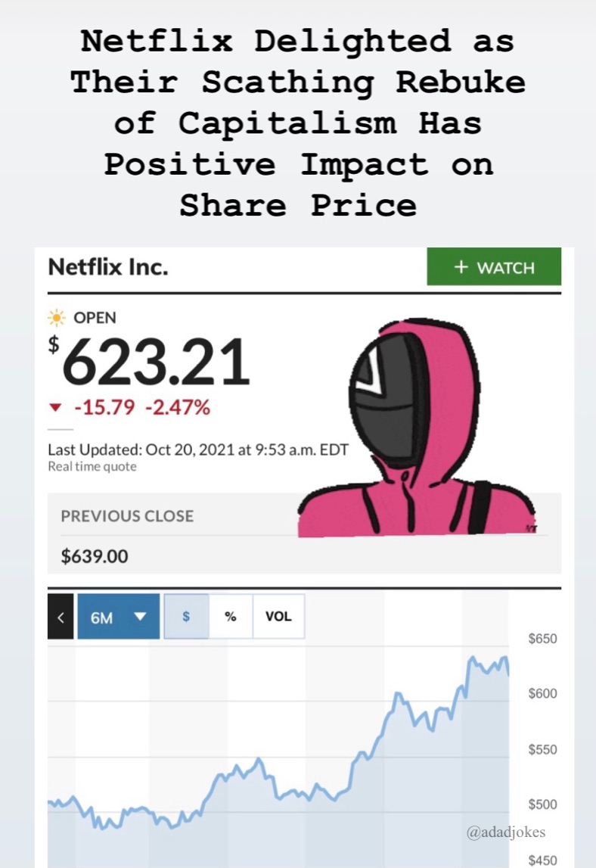
Task: Click the $639.00 previous close value
Action: tap(95, 555)
